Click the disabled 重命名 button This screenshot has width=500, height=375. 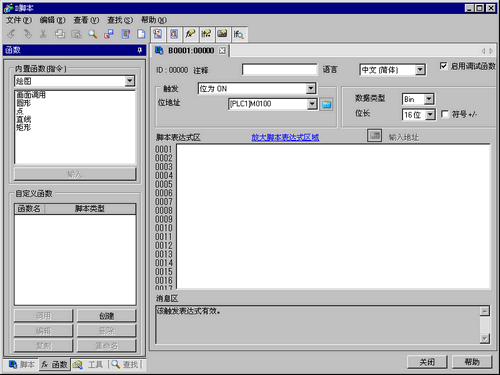click(x=107, y=346)
